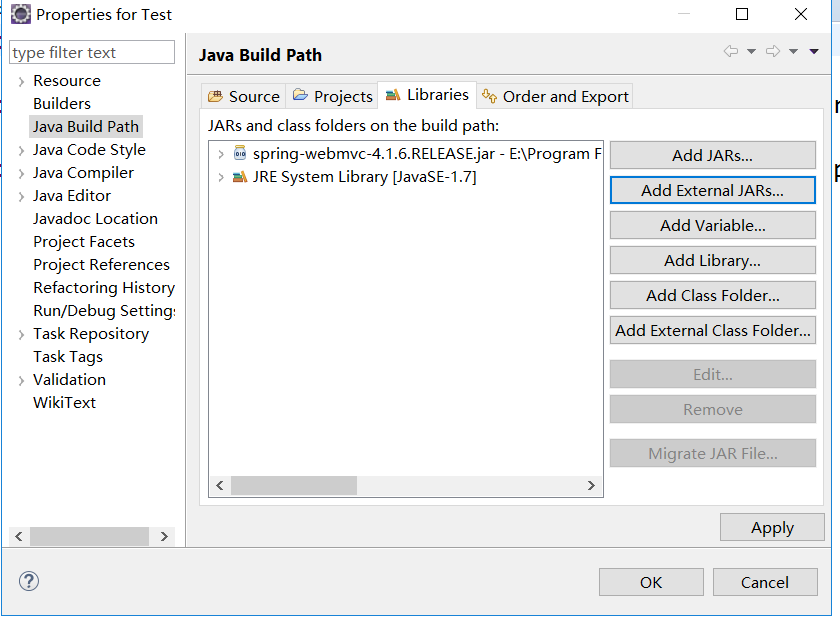Select Refactoring History item
This screenshot has width=840, height=621.
pyautogui.click(x=104, y=288)
